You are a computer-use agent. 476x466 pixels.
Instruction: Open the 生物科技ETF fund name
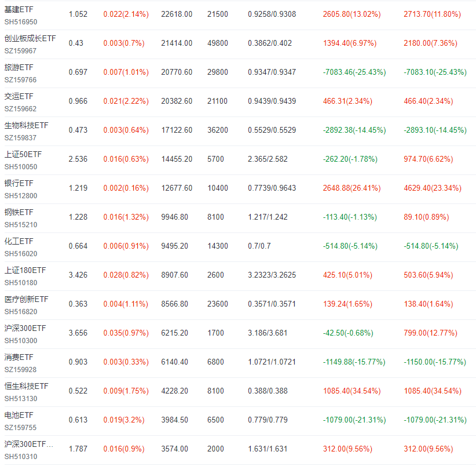pos(27,125)
